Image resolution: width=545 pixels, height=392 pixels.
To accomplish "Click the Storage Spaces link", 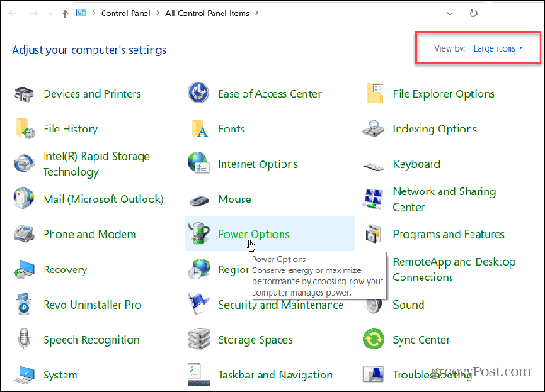I will click(255, 340).
